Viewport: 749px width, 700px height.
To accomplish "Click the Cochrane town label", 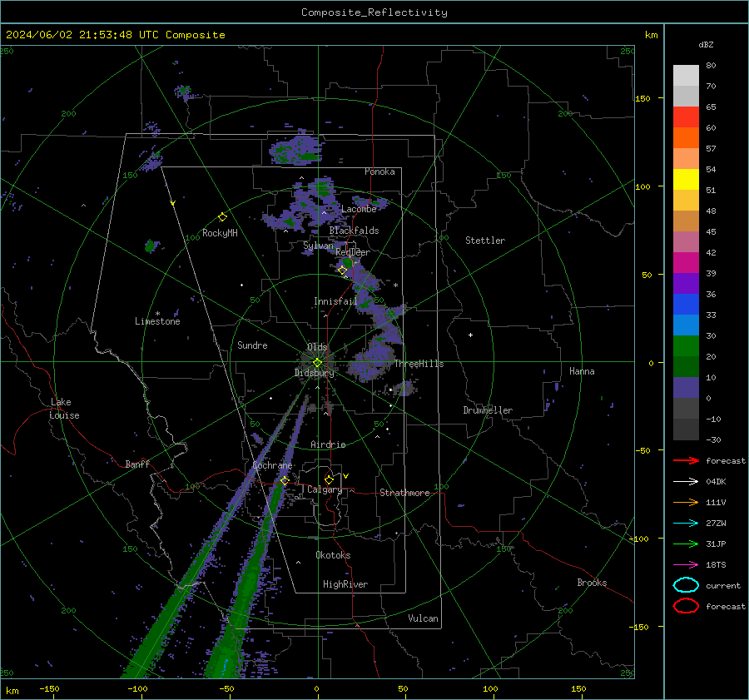I will tap(272, 465).
